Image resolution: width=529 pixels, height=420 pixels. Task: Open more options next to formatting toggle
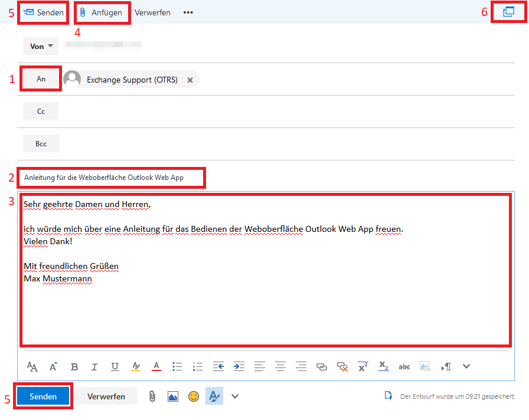[x=235, y=396]
